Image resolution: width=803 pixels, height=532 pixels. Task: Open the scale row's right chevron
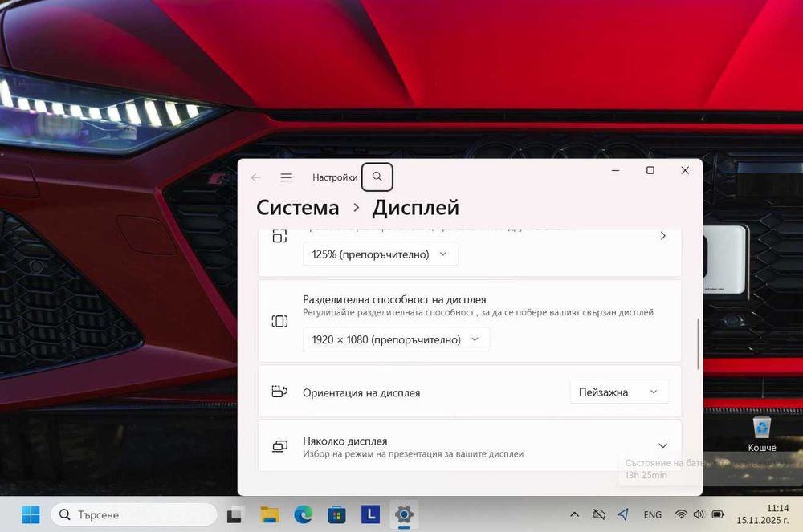click(662, 236)
